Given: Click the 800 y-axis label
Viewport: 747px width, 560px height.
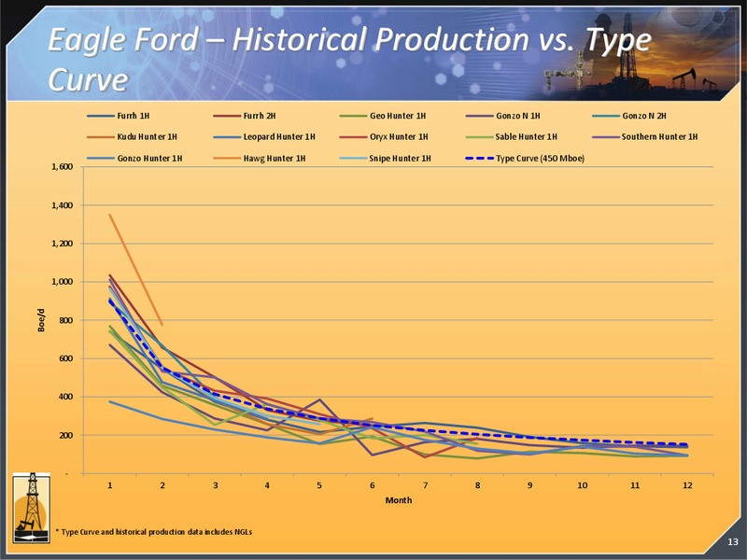Looking at the screenshot, I should [x=66, y=320].
